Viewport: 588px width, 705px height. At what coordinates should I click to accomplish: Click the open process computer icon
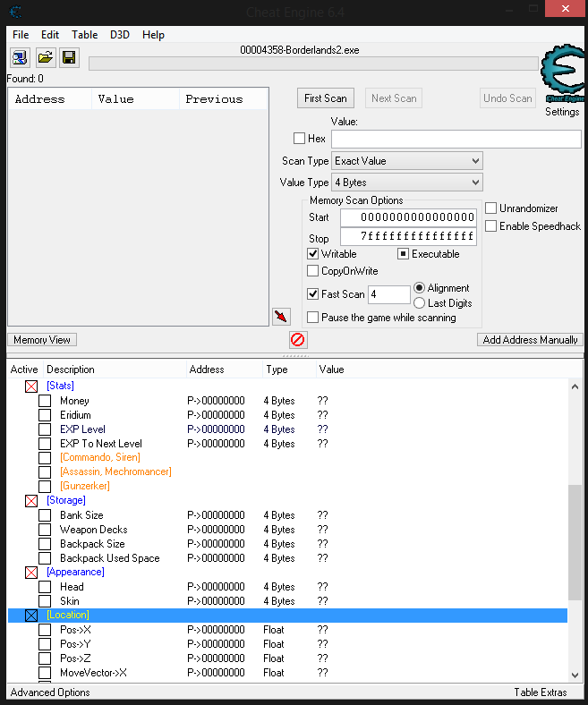tap(20, 58)
